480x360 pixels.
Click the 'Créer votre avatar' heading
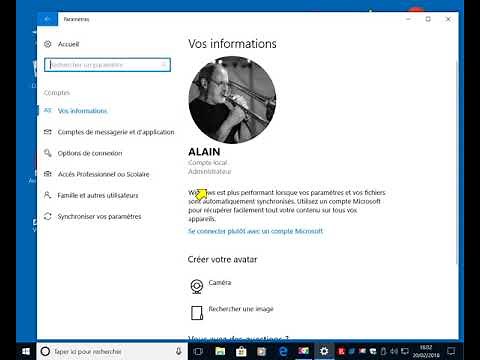click(222, 259)
